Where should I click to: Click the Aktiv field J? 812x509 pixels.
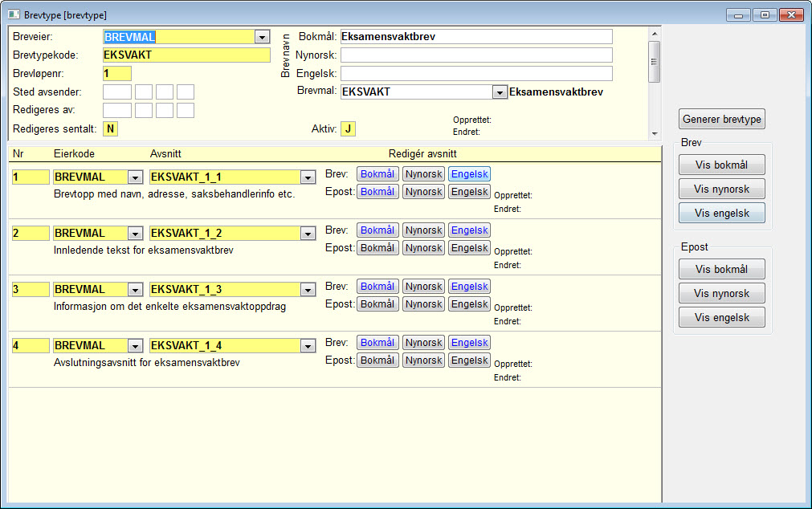click(x=348, y=129)
